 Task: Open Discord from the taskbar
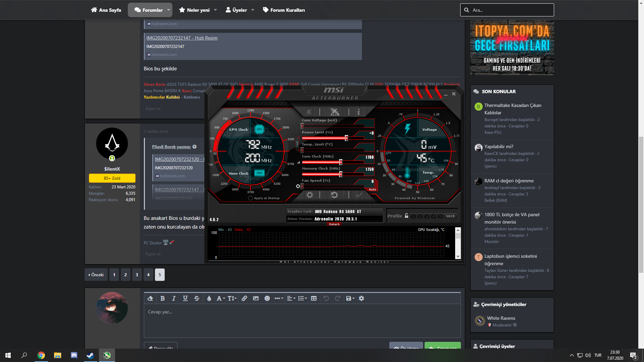click(74, 355)
